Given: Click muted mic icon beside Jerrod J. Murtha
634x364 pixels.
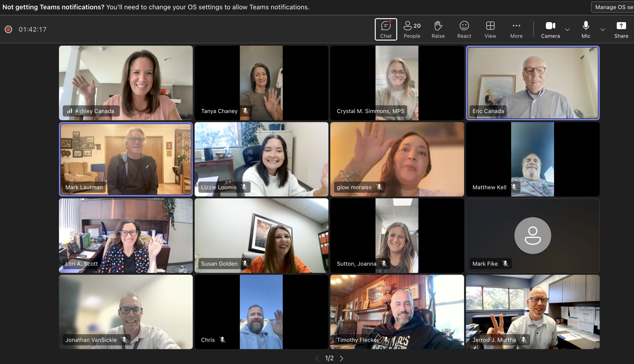Looking at the screenshot, I should click(x=523, y=340).
